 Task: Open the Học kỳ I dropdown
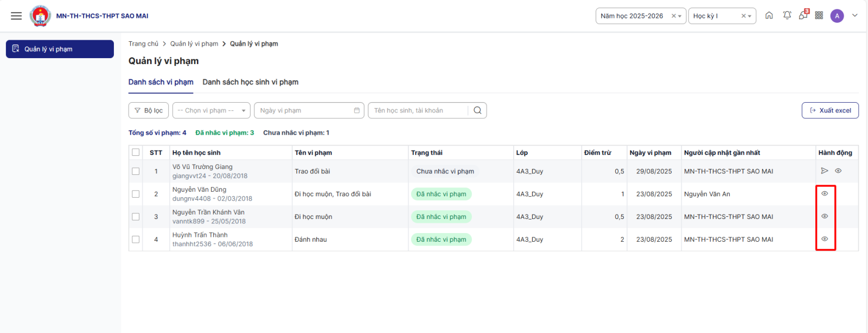coord(750,16)
